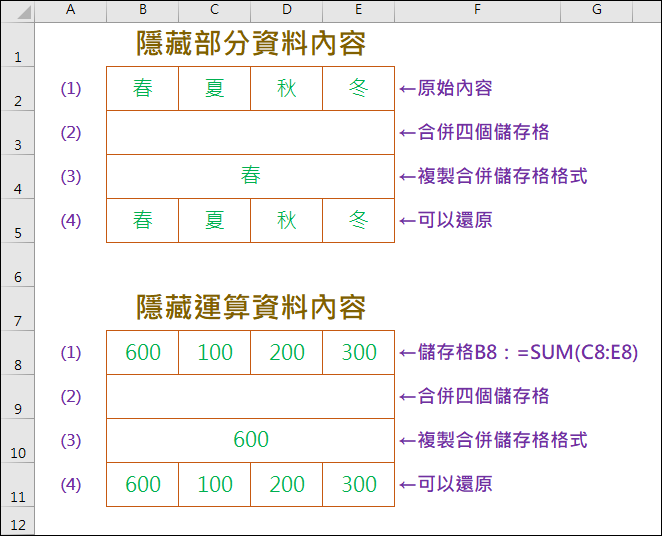The image size is (662, 536).
Task: Click row 11 note ←可以還原
Action: coord(446,484)
